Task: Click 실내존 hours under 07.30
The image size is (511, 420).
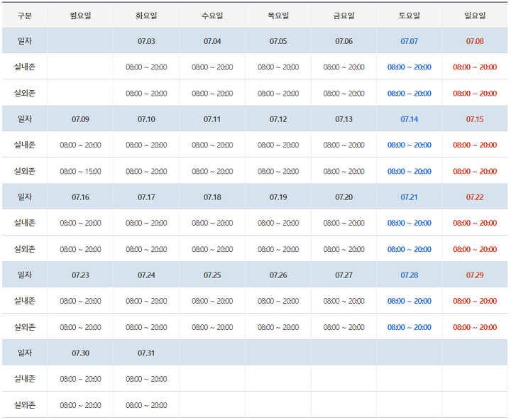Action: click(x=80, y=379)
